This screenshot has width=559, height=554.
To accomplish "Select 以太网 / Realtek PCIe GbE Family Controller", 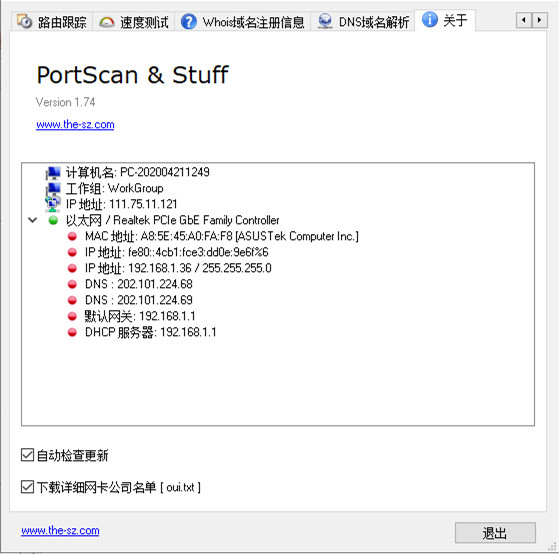I will (173, 220).
